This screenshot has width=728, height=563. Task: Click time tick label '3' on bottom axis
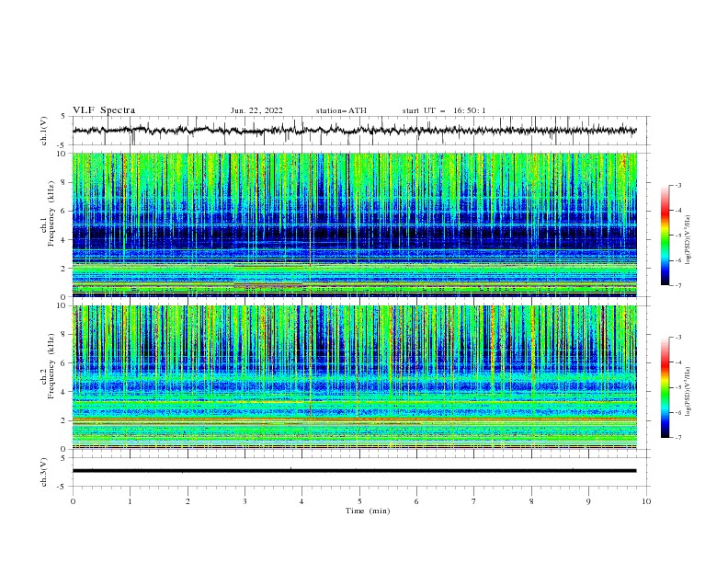245,501
